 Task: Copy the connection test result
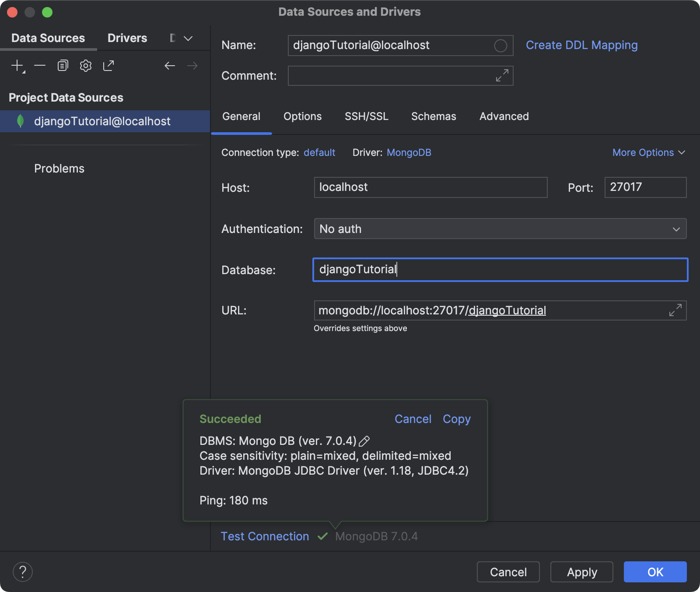[457, 419]
